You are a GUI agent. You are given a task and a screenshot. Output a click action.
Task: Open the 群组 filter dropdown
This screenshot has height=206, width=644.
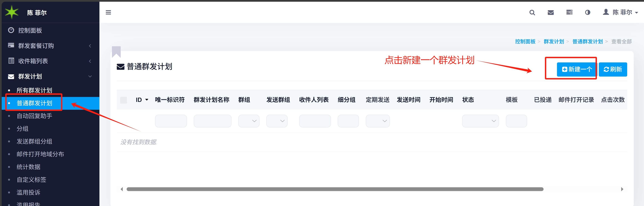249,121
